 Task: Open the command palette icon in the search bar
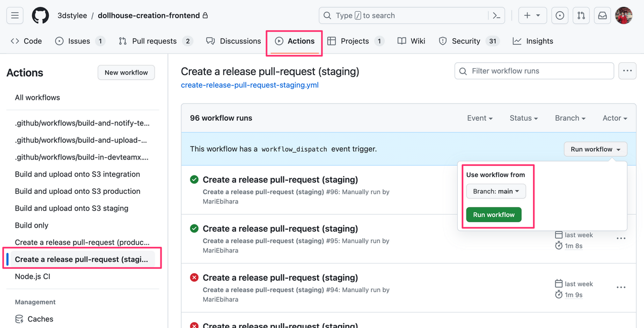[x=496, y=15]
